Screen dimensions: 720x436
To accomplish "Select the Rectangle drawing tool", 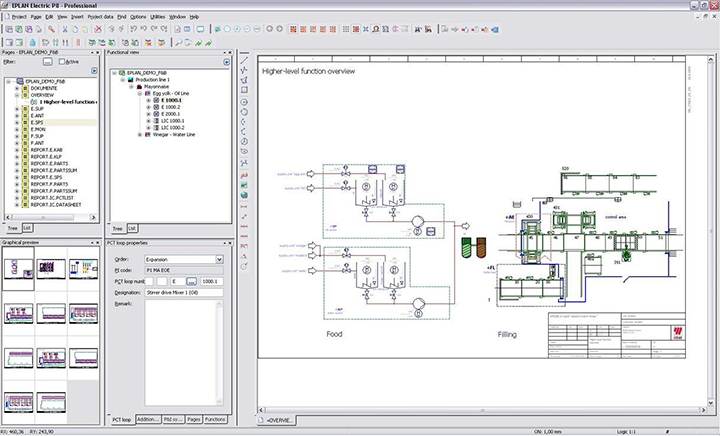I will [x=244, y=91].
